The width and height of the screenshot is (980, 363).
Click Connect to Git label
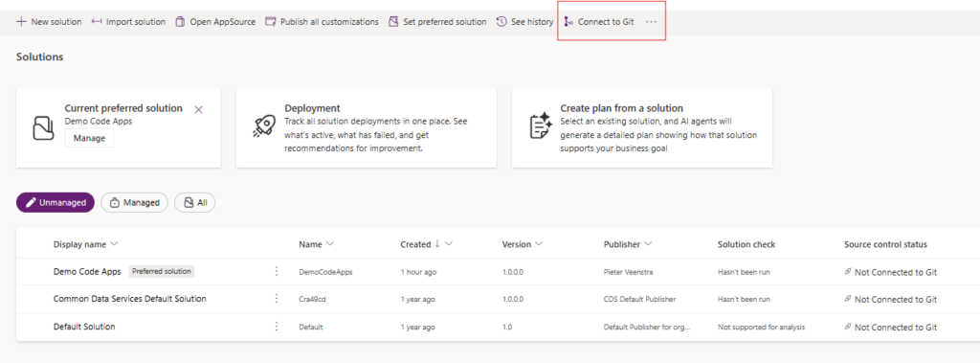click(606, 22)
